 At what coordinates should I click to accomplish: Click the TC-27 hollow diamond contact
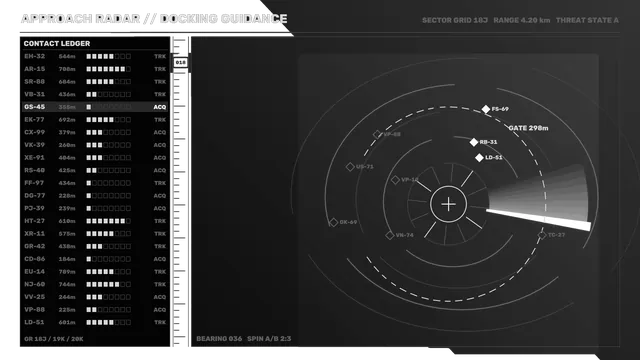[542, 235]
